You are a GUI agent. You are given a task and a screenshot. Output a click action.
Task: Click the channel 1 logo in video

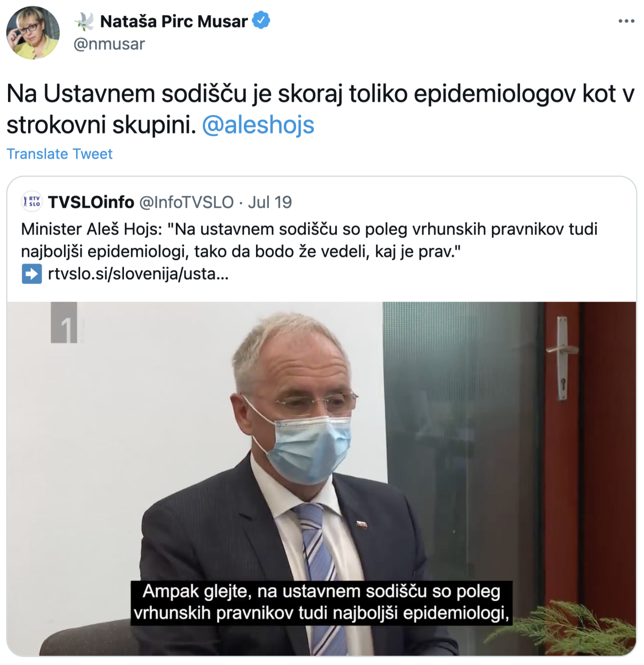coord(64,323)
